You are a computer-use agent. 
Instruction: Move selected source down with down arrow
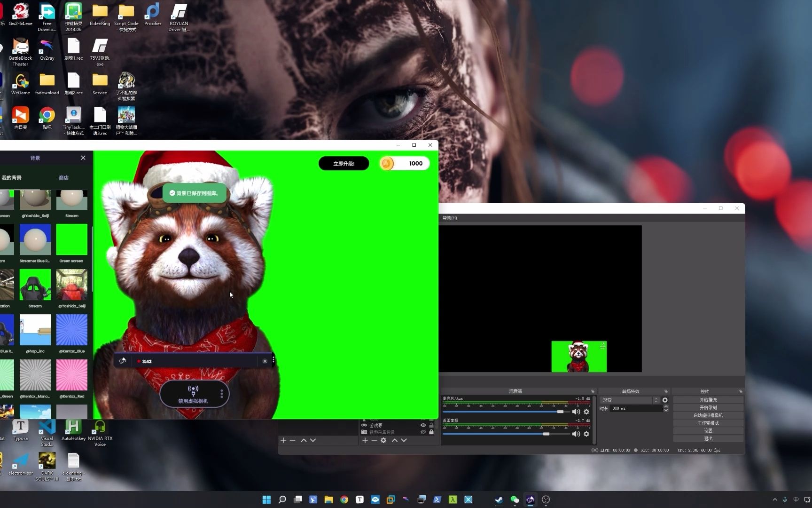tap(403, 440)
